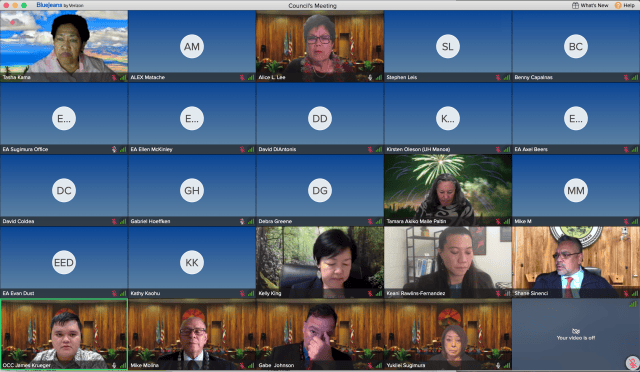Screen dimensions: 640x372
Task: Toggle your mute button at bottom right corner
Action: pyautogui.click(x=632, y=363)
